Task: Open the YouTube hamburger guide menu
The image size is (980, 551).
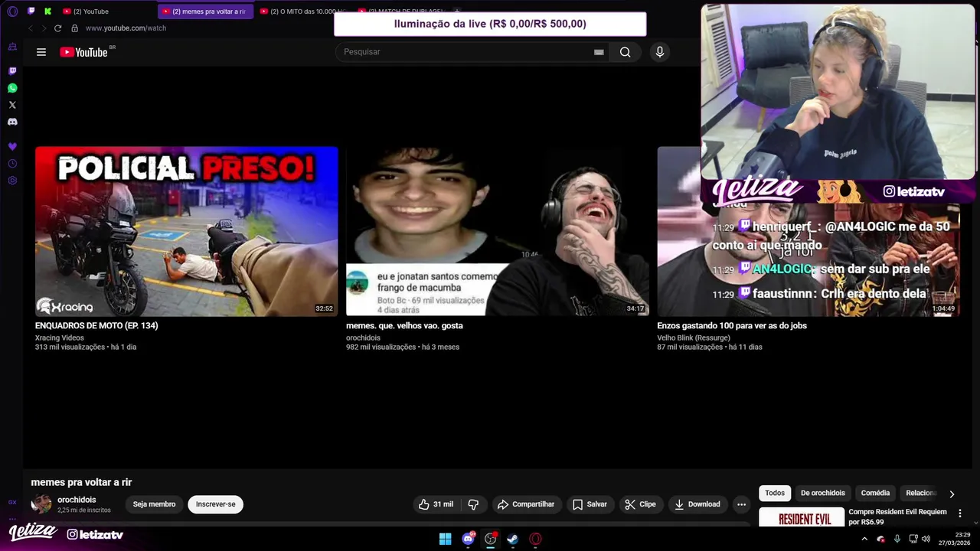Action: (41, 52)
